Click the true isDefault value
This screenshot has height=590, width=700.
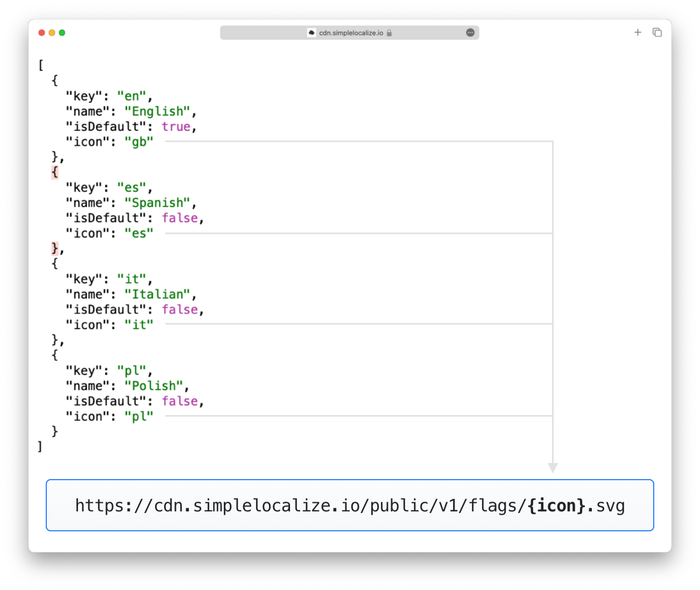click(x=176, y=127)
